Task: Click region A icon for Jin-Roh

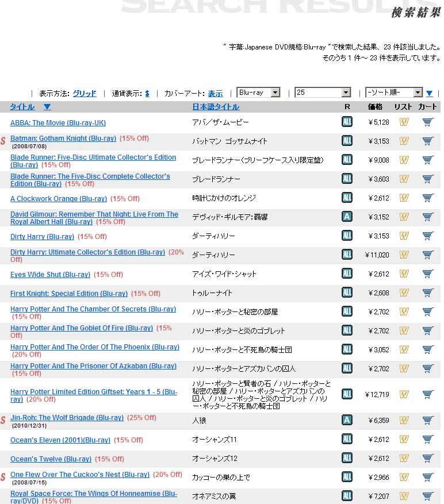Action: tap(347, 420)
